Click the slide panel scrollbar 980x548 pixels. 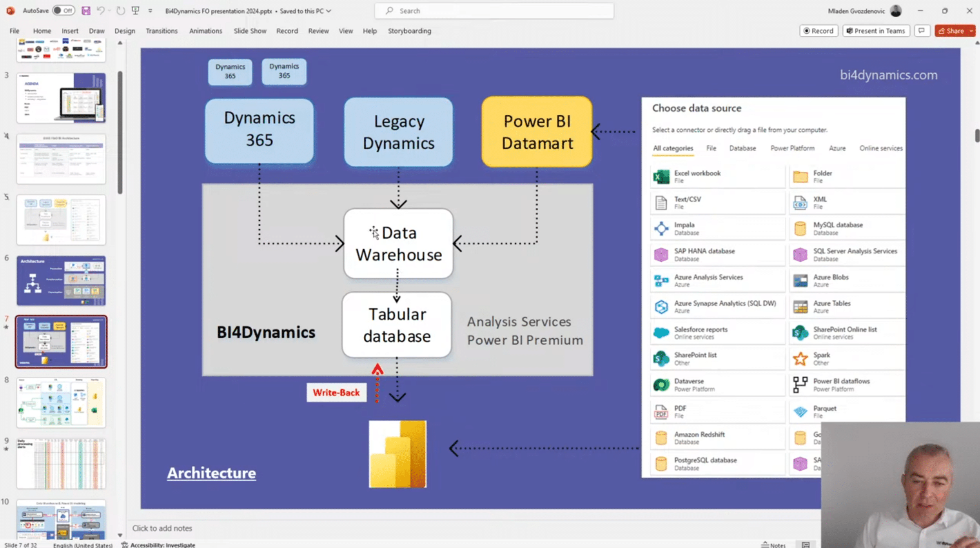tap(120, 132)
